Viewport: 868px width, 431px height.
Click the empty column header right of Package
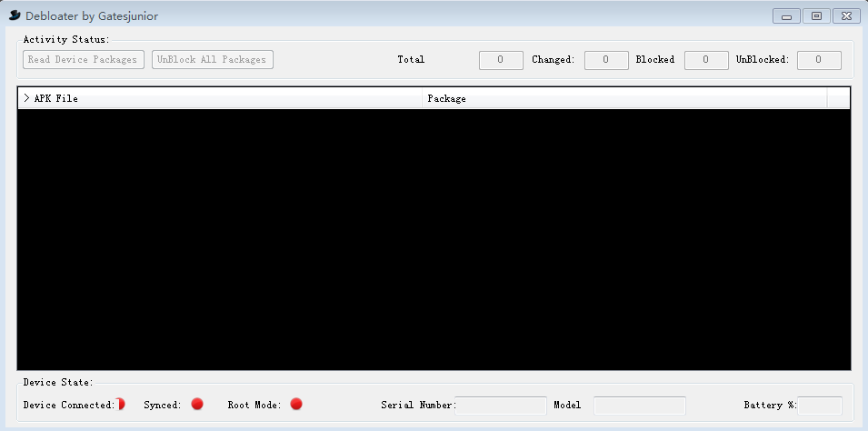(x=838, y=98)
